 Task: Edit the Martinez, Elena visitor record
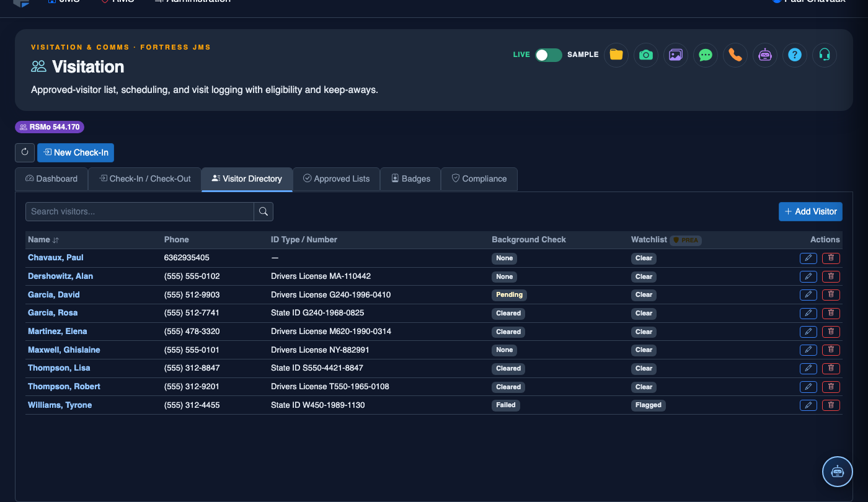pos(808,332)
